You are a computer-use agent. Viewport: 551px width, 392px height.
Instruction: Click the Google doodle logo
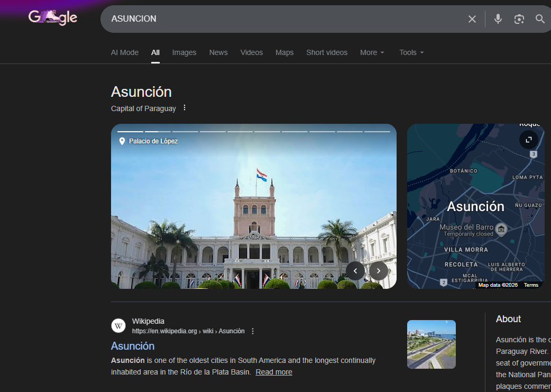click(53, 17)
